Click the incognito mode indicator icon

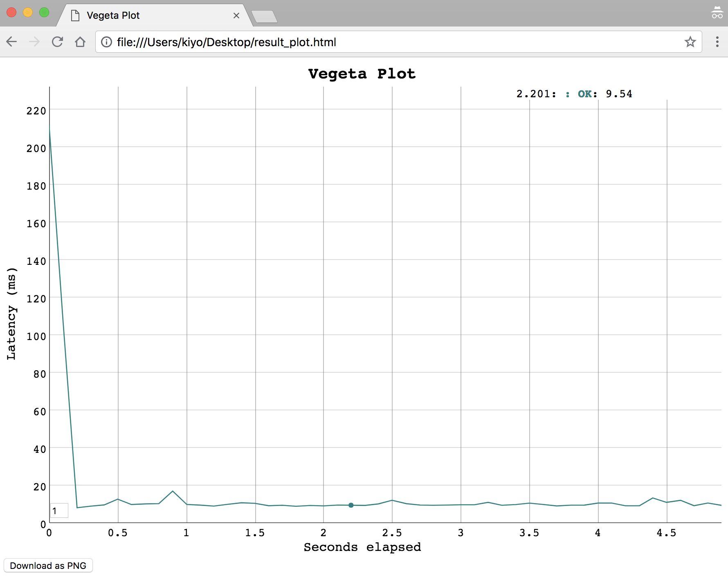click(x=717, y=13)
